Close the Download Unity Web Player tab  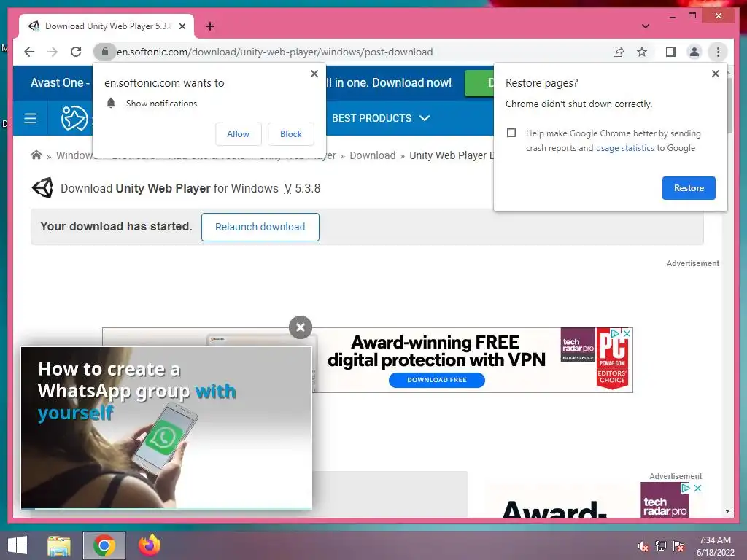tap(182, 26)
